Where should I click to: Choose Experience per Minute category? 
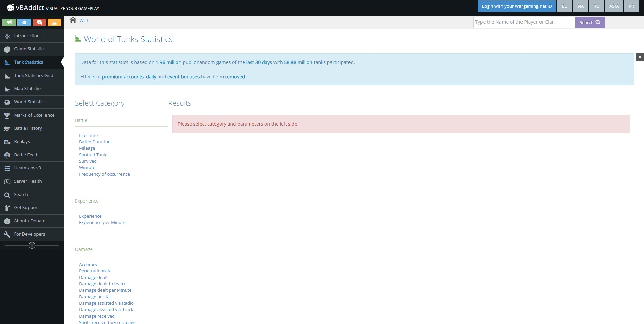pos(102,223)
